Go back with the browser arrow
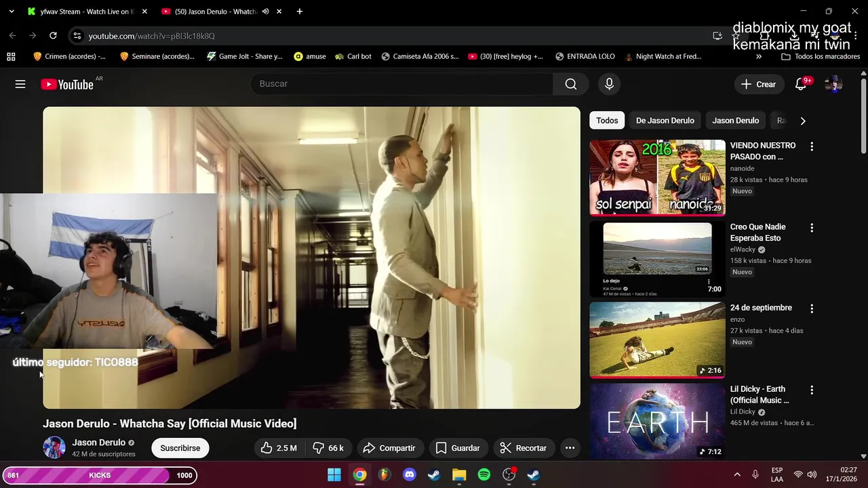 (x=12, y=35)
